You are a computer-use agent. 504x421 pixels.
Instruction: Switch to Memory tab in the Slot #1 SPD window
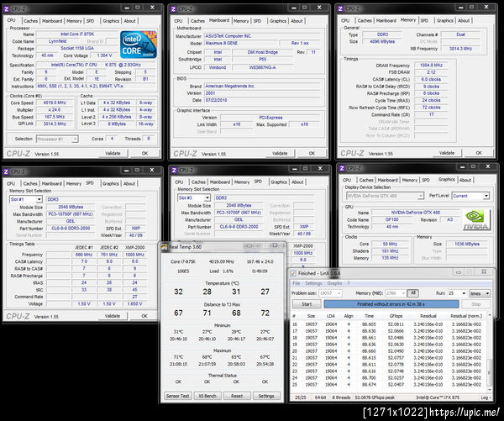(74, 184)
